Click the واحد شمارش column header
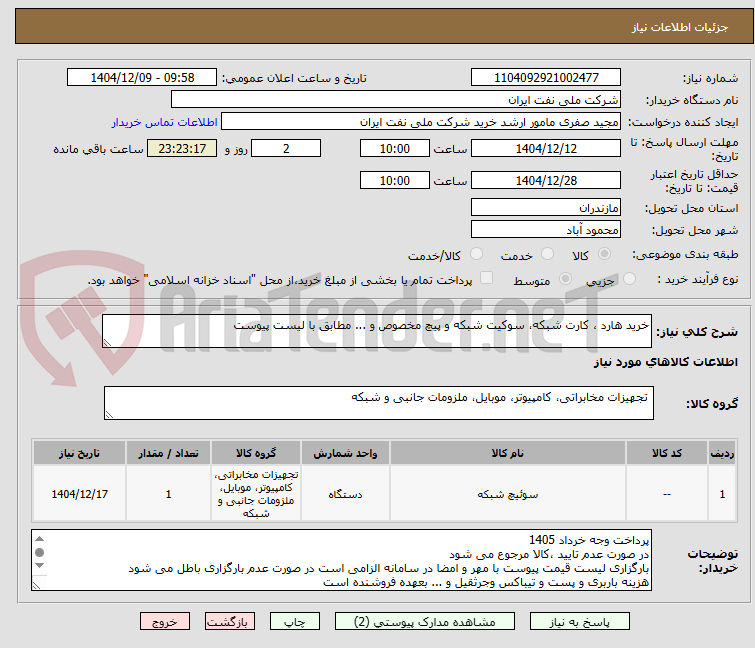This screenshot has height=648, width=755. click(345, 453)
